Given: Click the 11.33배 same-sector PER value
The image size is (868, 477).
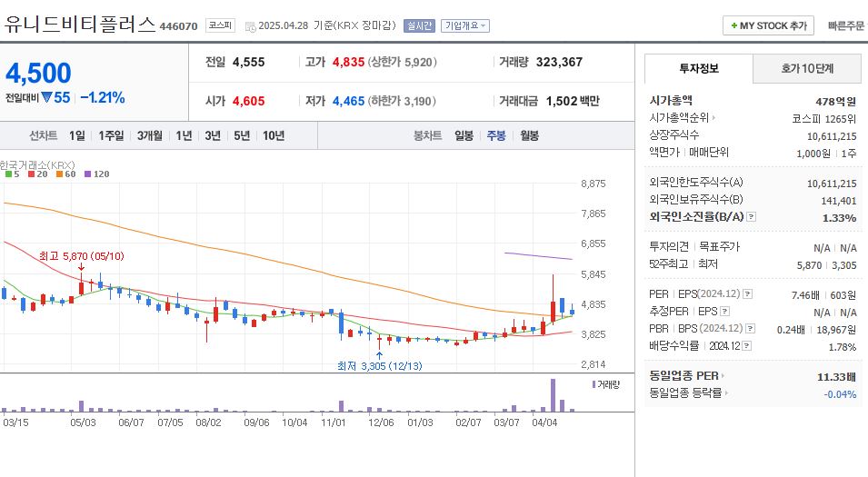Looking at the screenshot, I should pyautogui.click(x=836, y=377).
